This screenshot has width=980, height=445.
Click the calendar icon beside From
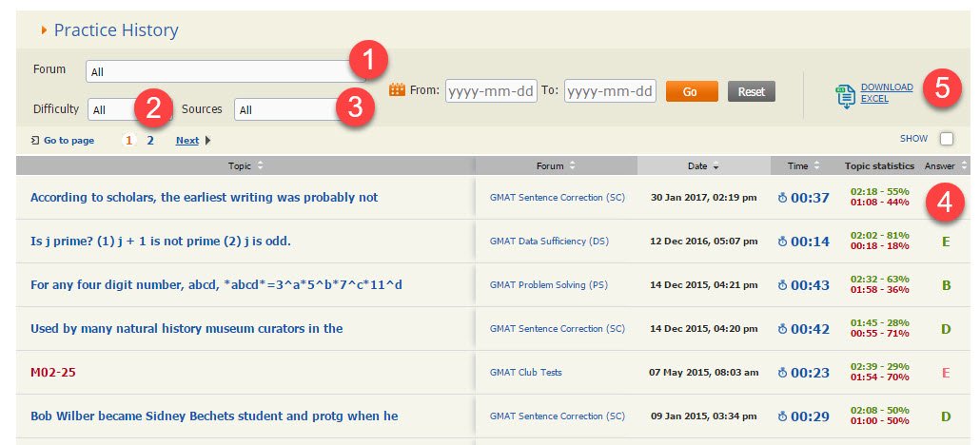(x=398, y=90)
